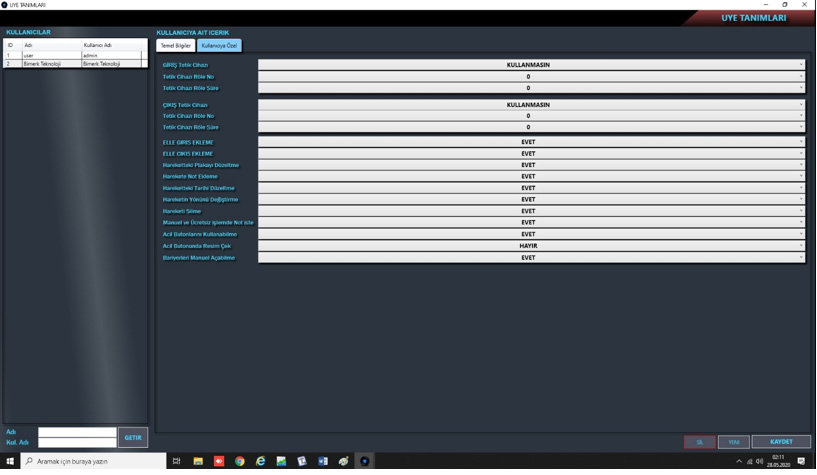The width and height of the screenshot is (817, 475).
Task: Open the Acil Butonunda Resim Çek dropdown
Action: pyautogui.click(x=531, y=246)
